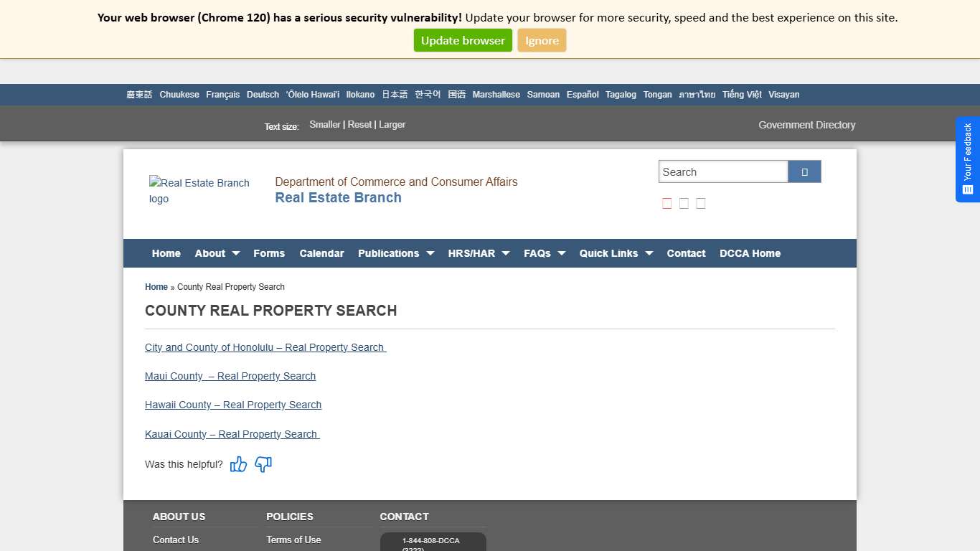The width and height of the screenshot is (980, 551).
Task: Click the red social icon under search
Action: (667, 204)
